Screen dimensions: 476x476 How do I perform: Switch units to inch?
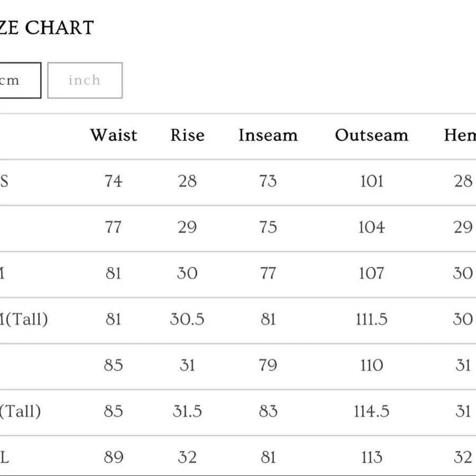pyautogui.click(x=85, y=80)
